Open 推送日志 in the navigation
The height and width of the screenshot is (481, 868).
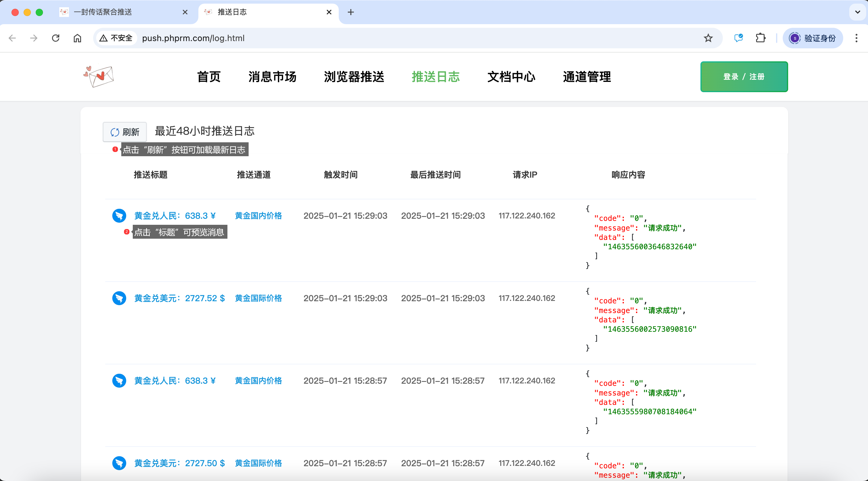tap(436, 77)
